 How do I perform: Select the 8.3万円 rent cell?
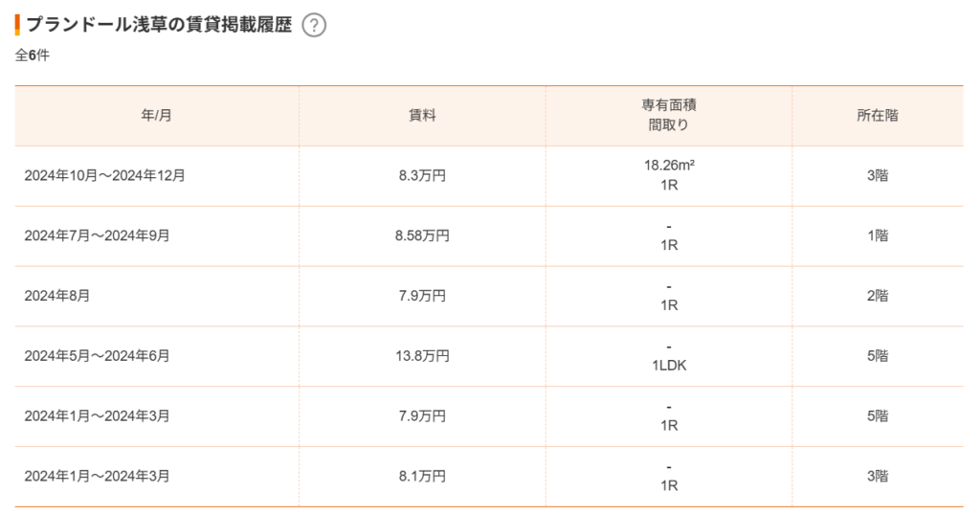click(422, 175)
